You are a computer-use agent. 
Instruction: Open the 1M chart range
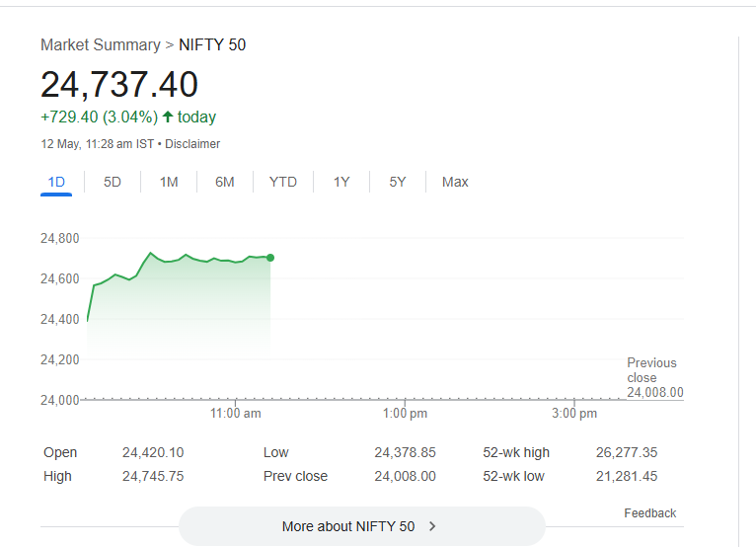(x=169, y=183)
